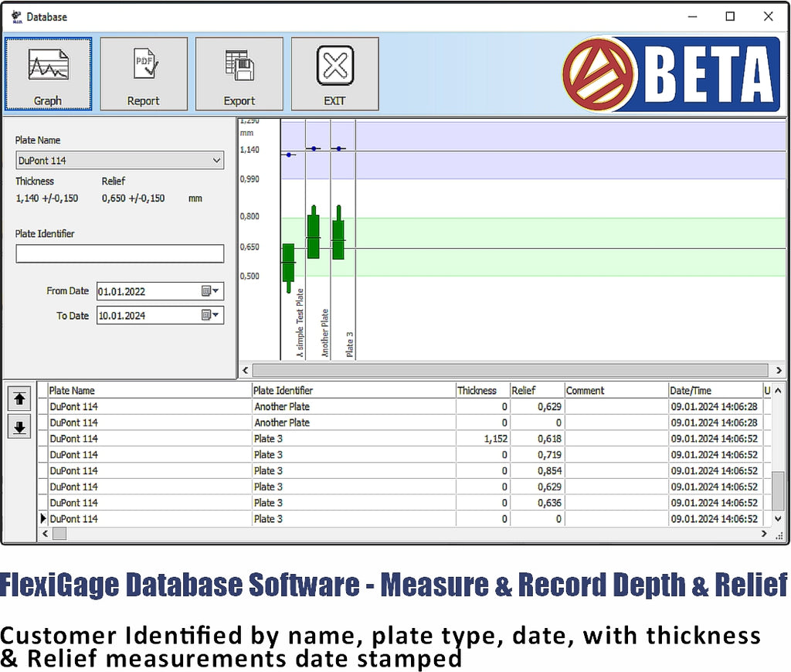Viewport: 791px width, 672px height.
Task: Click into the Plate Identifier field
Action: pyautogui.click(x=120, y=254)
